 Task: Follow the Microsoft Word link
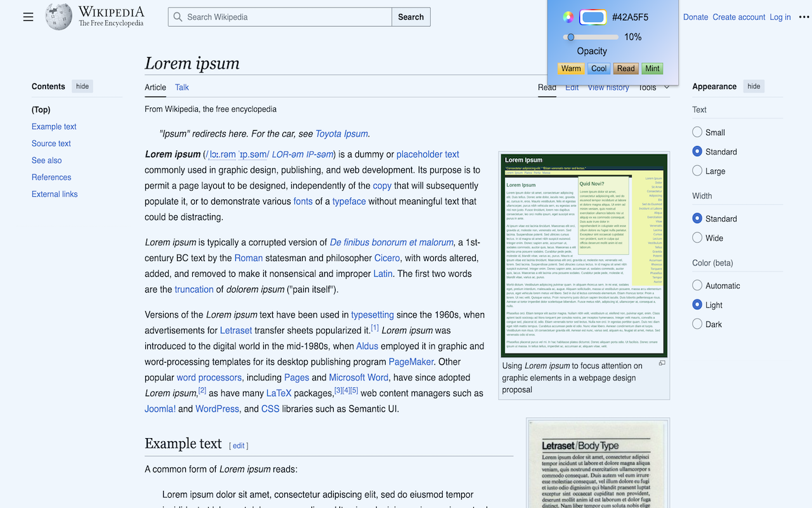click(x=359, y=377)
